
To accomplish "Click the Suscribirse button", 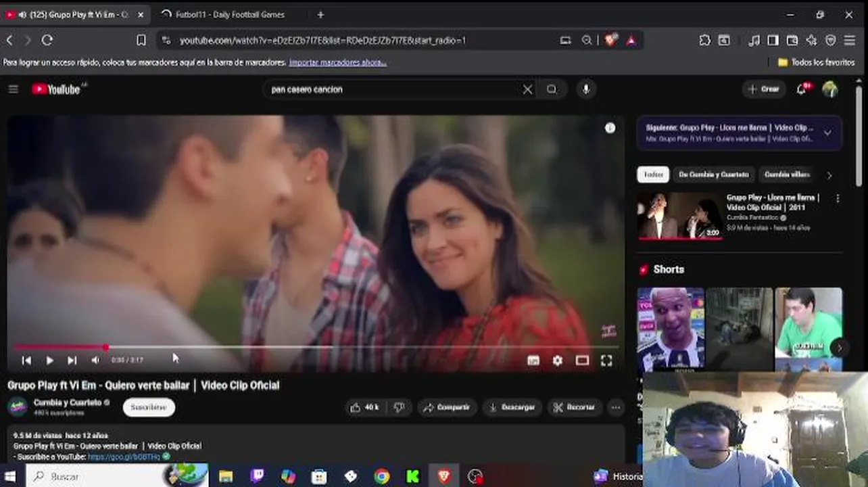I will click(x=149, y=407).
